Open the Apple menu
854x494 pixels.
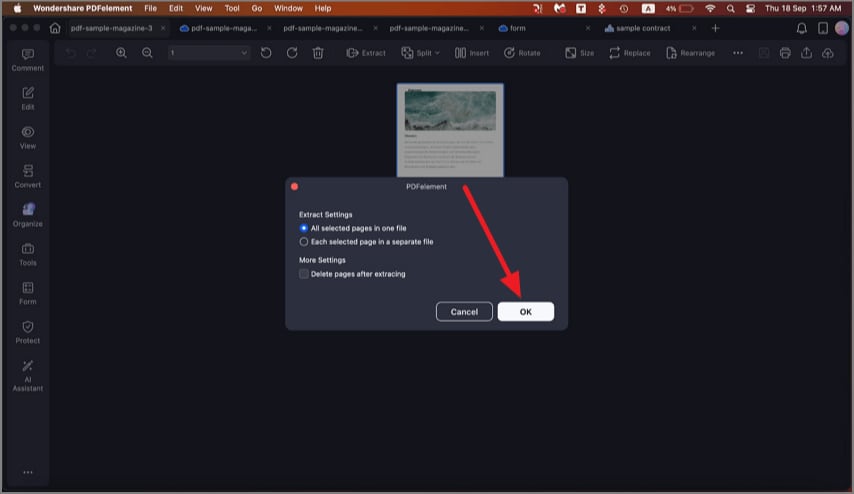click(17, 8)
